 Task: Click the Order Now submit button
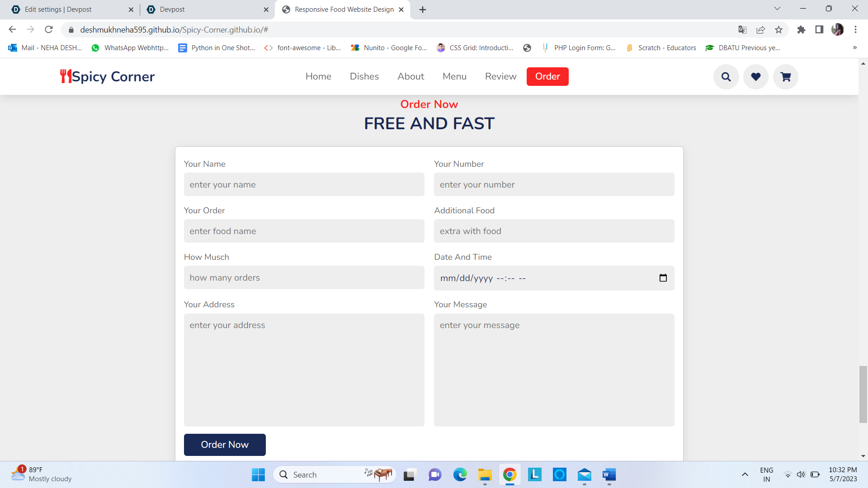coord(225,445)
